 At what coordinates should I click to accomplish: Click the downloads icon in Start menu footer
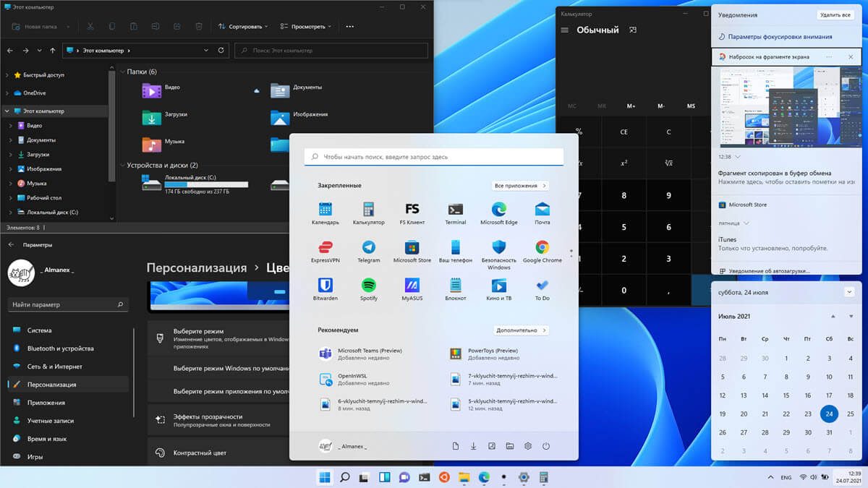(474, 446)
